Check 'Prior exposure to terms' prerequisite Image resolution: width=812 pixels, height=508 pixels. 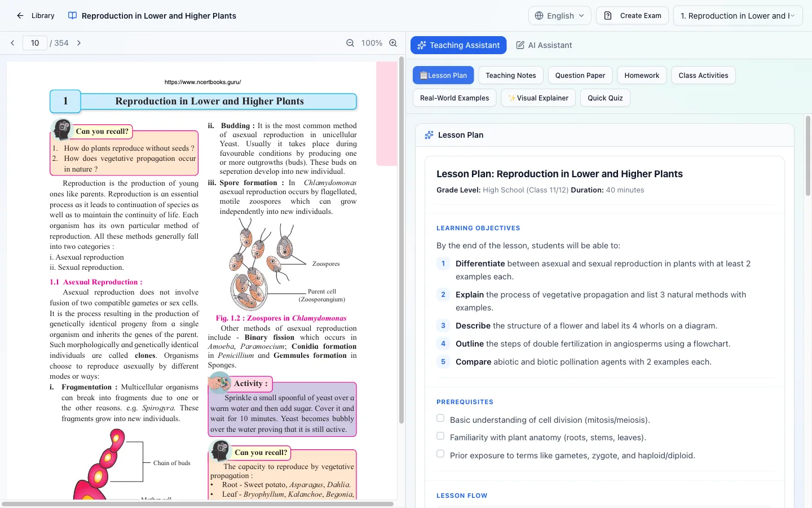tap(440, 454)
